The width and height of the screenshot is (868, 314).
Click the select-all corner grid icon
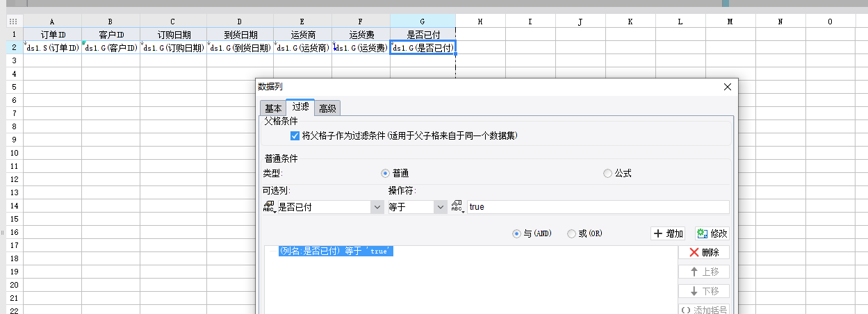coord(12,22)
